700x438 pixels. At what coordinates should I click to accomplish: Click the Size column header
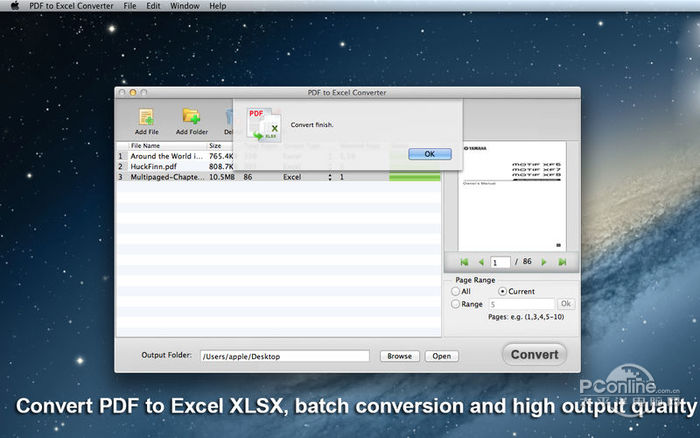(215, 146)
